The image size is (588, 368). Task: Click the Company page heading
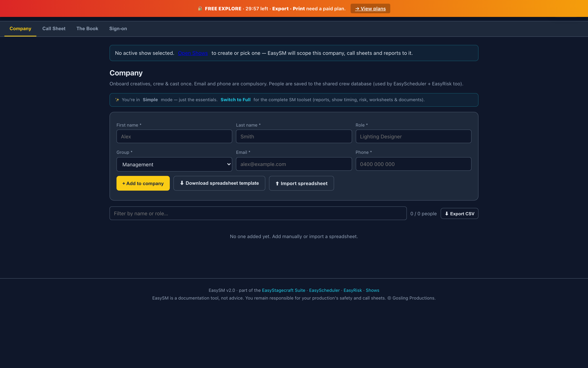[x=126, y=73]
